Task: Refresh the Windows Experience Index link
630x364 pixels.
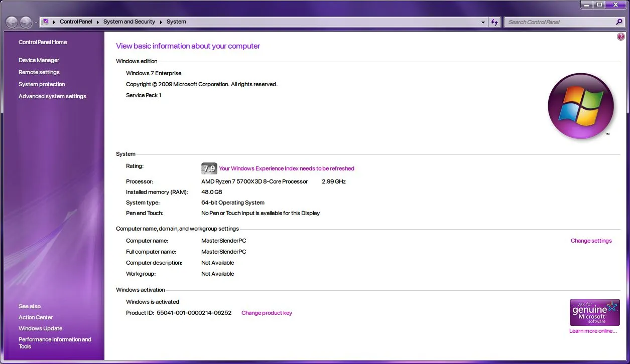Action: point(287,168)
